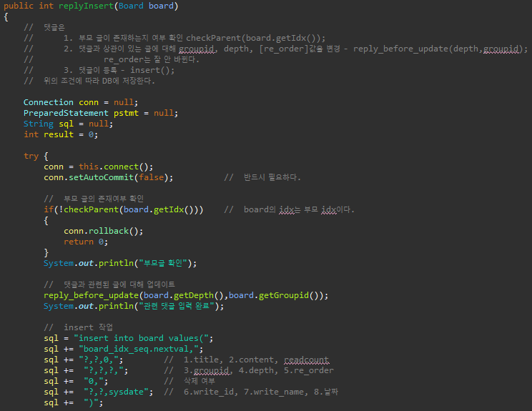This screenshot has width=532, height=411.
Task: Click the 're_order' comment line
Action: (x=152, y=59)
